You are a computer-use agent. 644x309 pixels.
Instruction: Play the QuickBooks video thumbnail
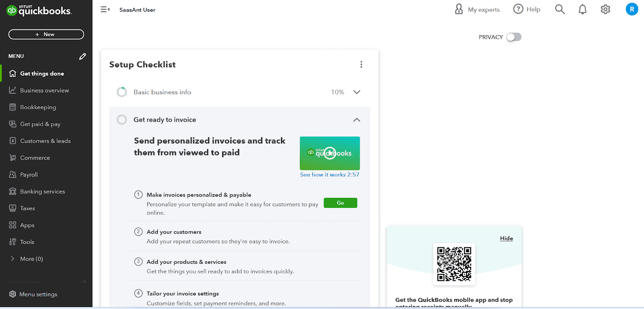tap(330, 153)
